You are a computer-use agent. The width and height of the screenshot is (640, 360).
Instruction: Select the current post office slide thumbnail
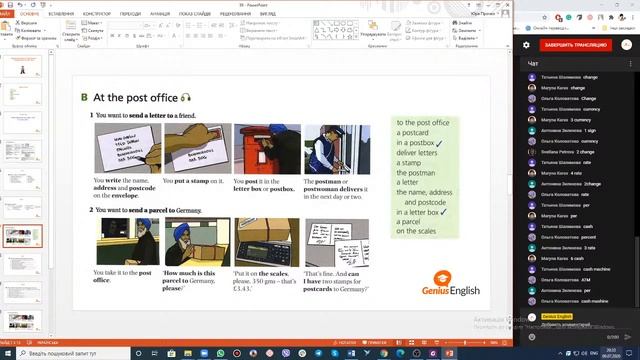tap(22, 236)
